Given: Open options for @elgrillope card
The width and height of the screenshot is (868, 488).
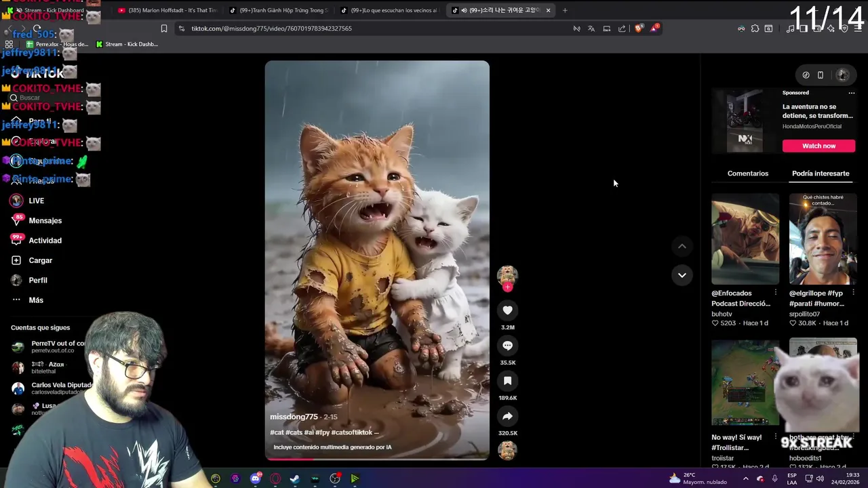Looking at the screenshot, I should (x=853, y=293).
